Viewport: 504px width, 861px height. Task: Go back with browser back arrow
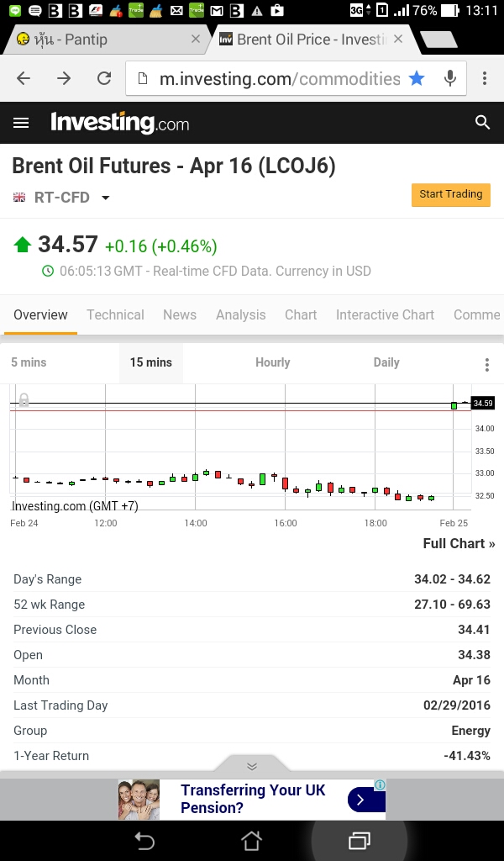pyautogui.click(x=24, y=78)
